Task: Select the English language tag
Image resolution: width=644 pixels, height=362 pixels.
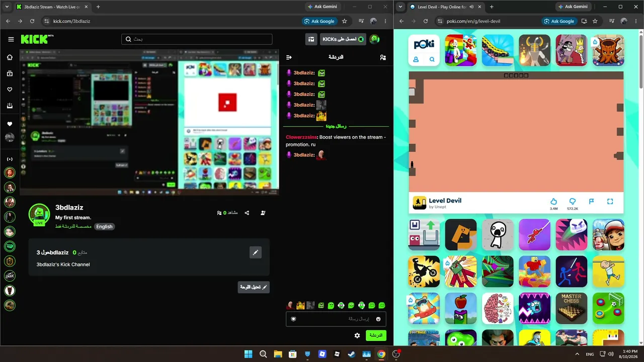Action: click(104, 227)
